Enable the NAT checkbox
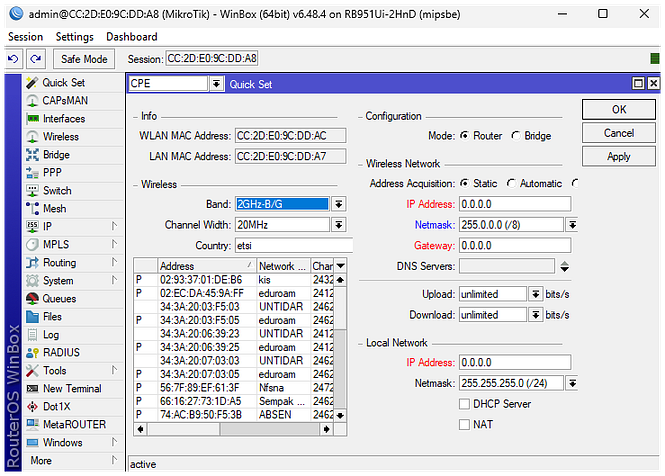Viewport: 665px width, 476px height. point(464,424)
